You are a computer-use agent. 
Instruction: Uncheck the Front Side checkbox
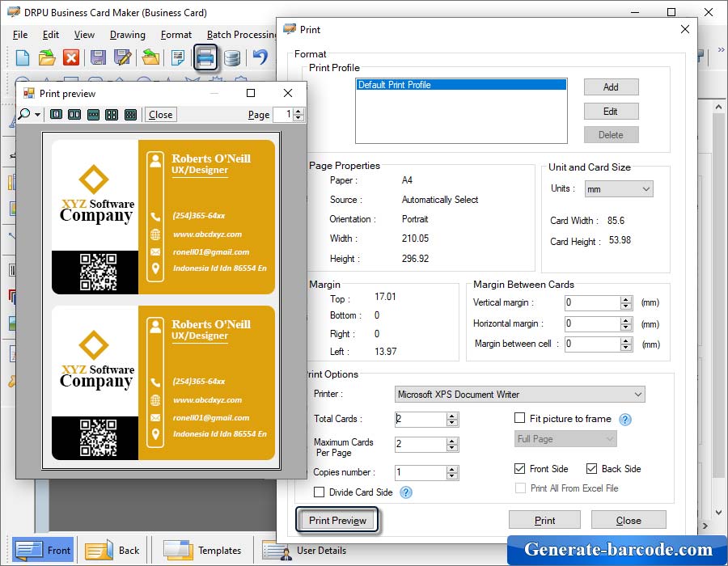click(x=519, y=469)
